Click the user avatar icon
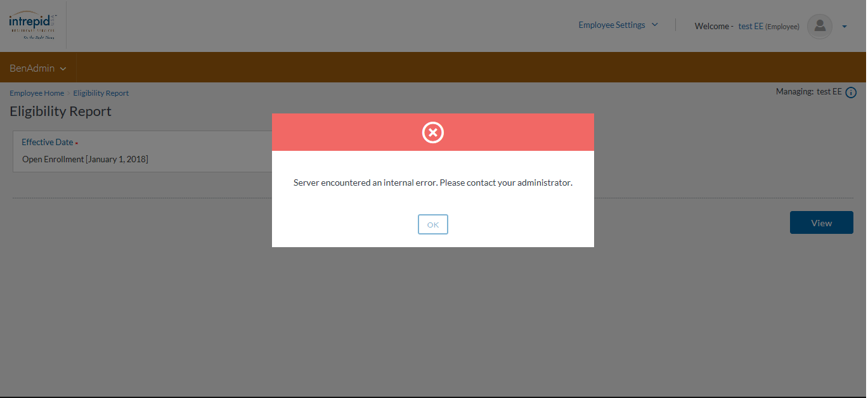Viewport: 868px width, 398px height. click(x=820, y=26)
